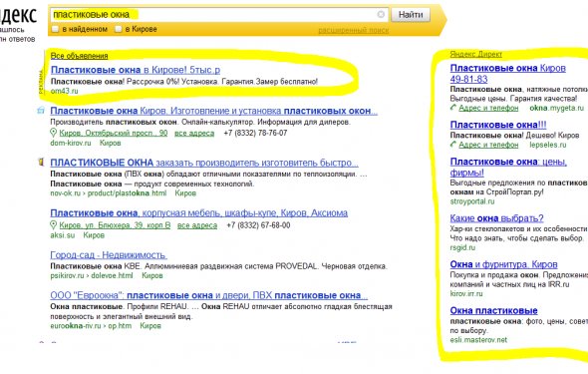Click the phone icon in the lepseles.ru ad
The width and height of the screenshot is (588, 374).
tap(453, 145)
